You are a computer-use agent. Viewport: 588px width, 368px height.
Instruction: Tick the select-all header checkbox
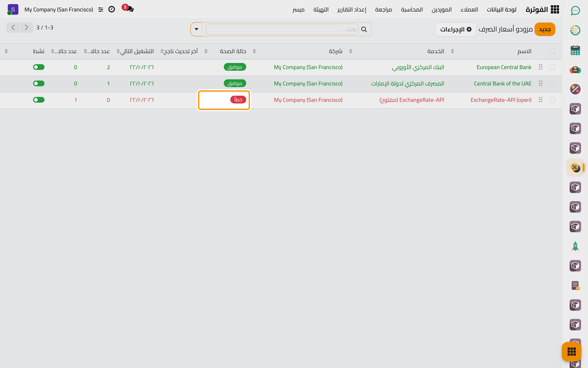[552, 51]
